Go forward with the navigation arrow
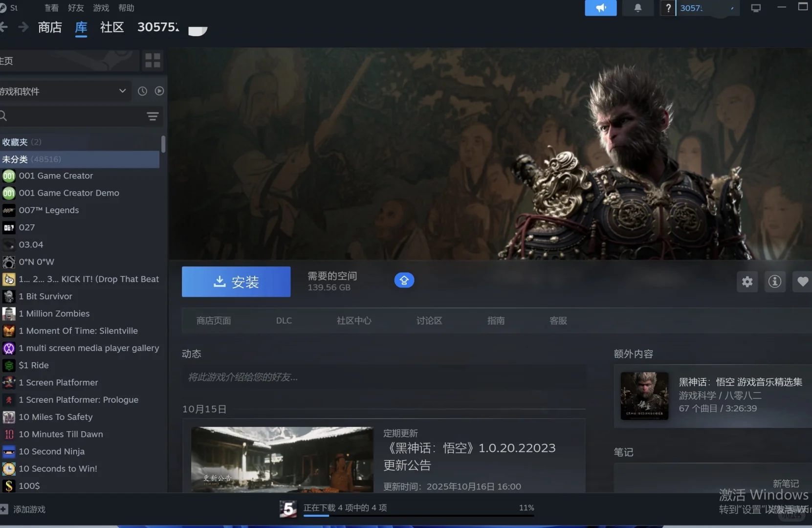812x528 pixels. coord(23,27)
